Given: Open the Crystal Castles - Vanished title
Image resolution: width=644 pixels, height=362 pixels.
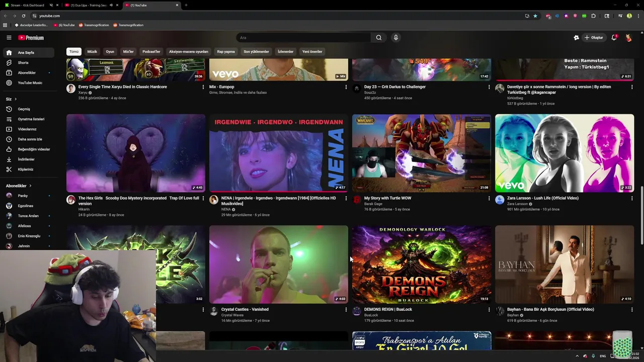Looking at the screenshot, I should coord(245,310).
